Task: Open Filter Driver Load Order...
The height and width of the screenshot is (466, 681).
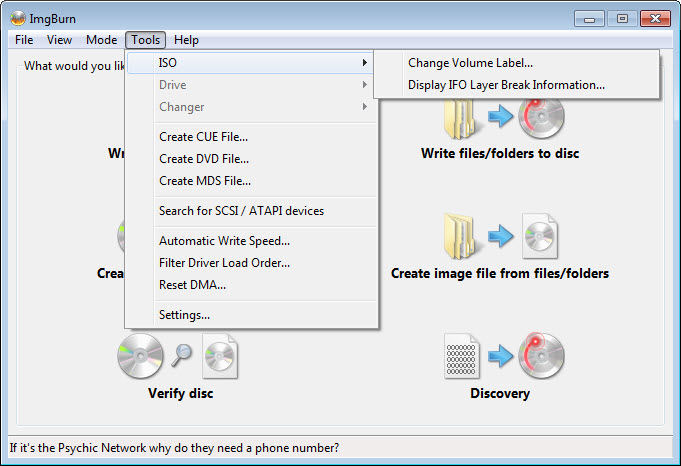Action: click(x=251, y=263)
